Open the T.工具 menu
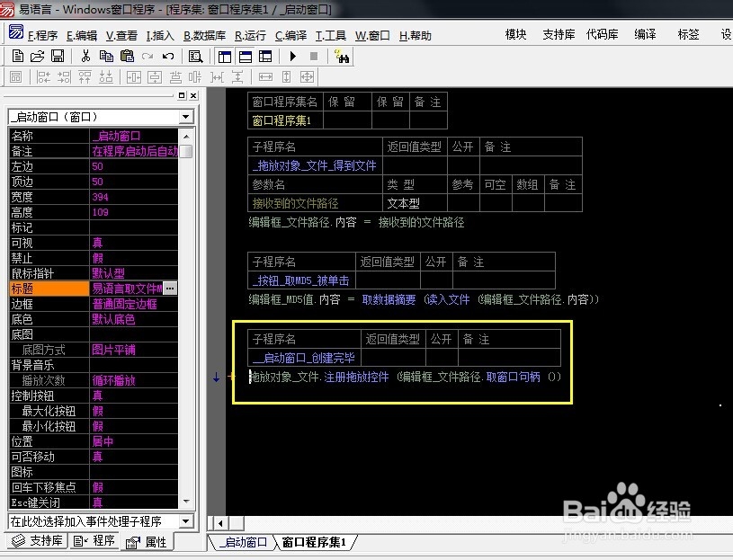 (330, 35)
